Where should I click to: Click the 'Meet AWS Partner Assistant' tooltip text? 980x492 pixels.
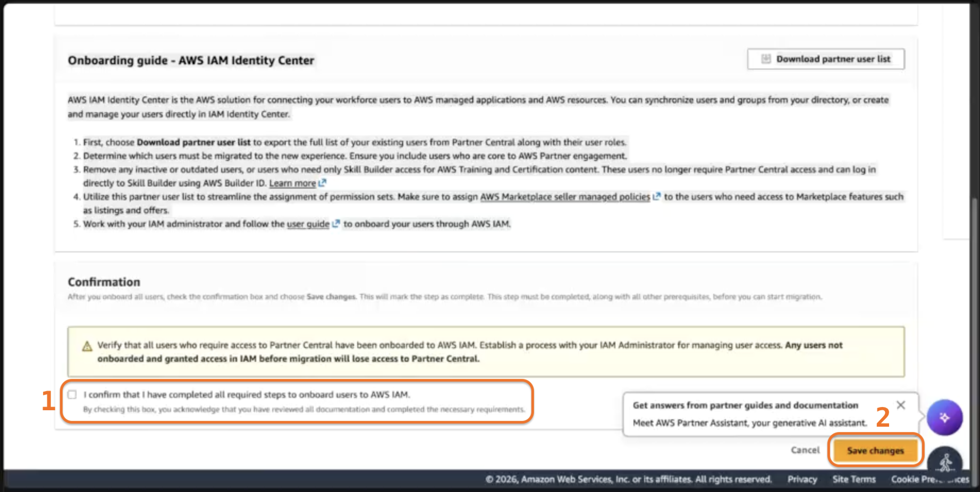tap(749, 423)
